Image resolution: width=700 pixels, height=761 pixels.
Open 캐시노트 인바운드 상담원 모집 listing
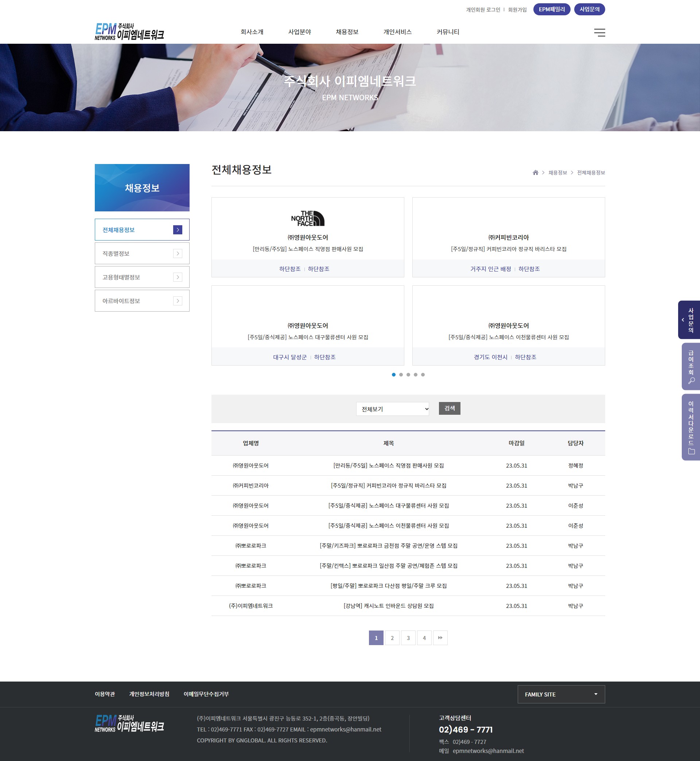click(x=388, y=606)
